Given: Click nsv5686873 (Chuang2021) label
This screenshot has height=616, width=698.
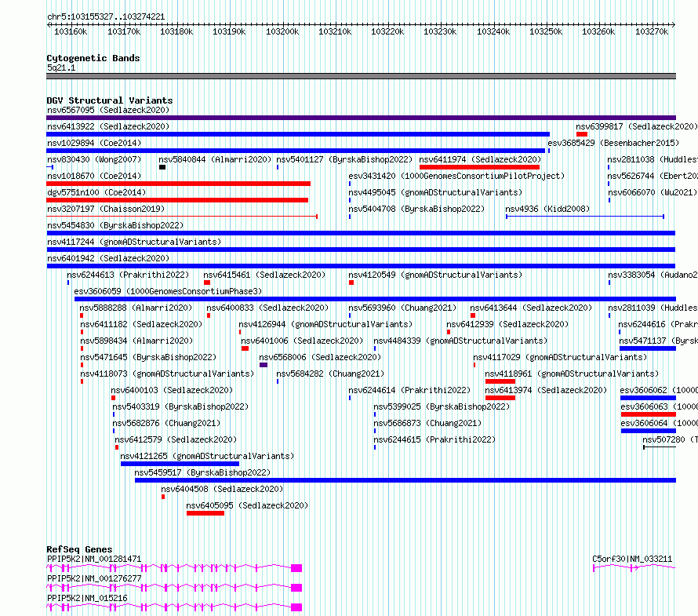Looking at the screenshot, I should point(427,423).
